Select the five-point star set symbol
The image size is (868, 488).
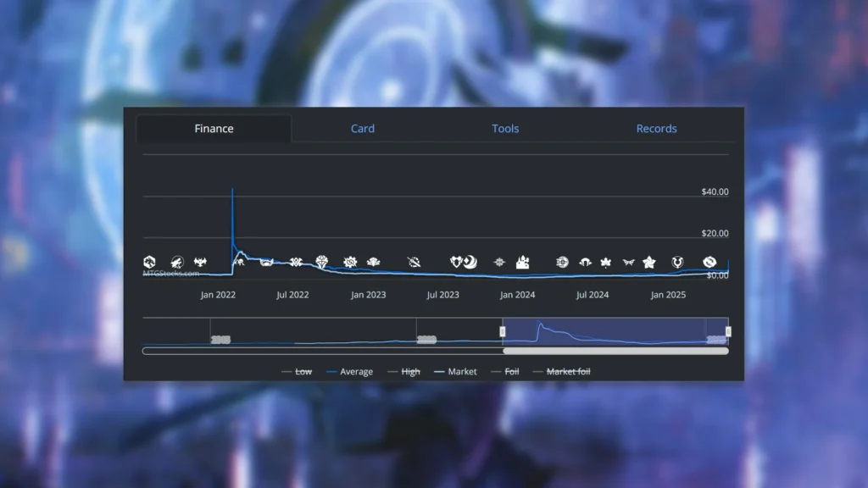649,263
